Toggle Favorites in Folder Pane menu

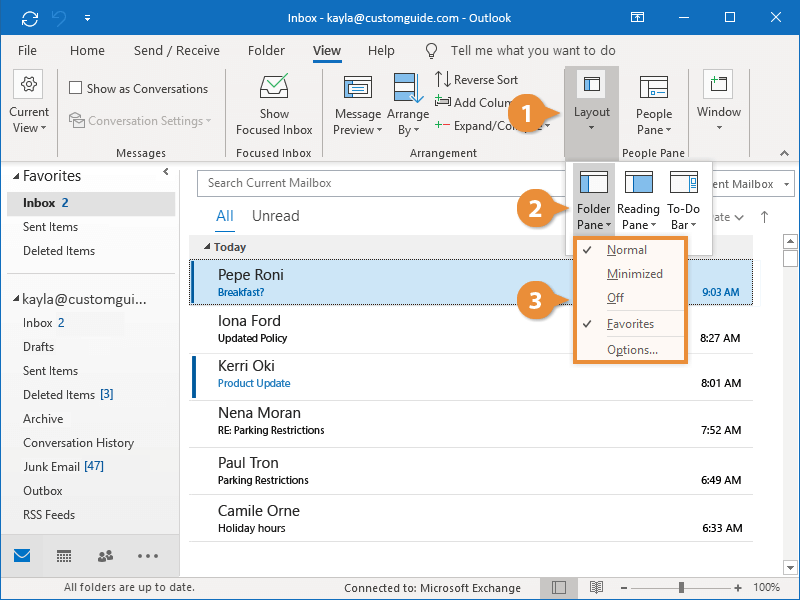point(631,324)
